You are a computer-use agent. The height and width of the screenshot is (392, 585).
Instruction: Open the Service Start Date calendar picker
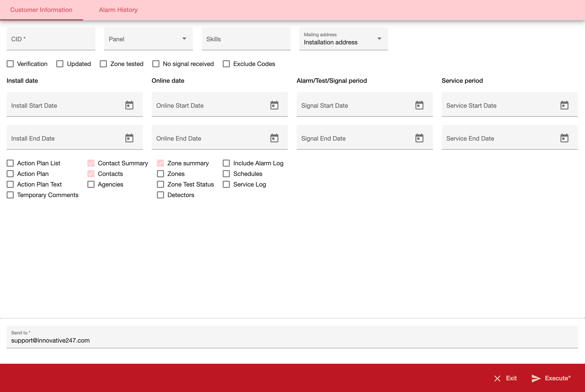(x=564, y=105)
